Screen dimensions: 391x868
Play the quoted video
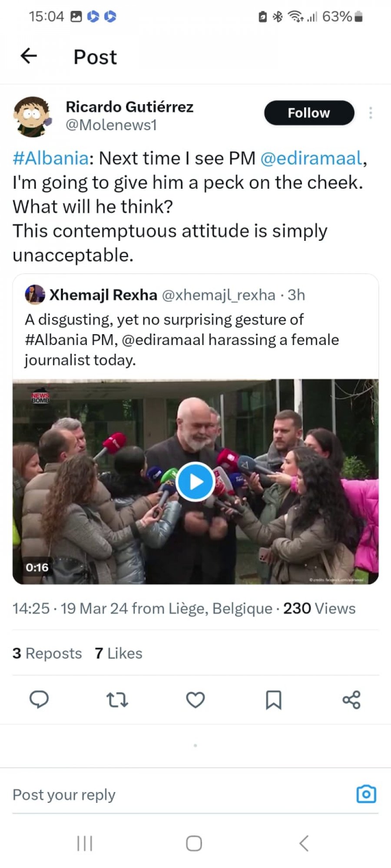[x=195, y=482]
